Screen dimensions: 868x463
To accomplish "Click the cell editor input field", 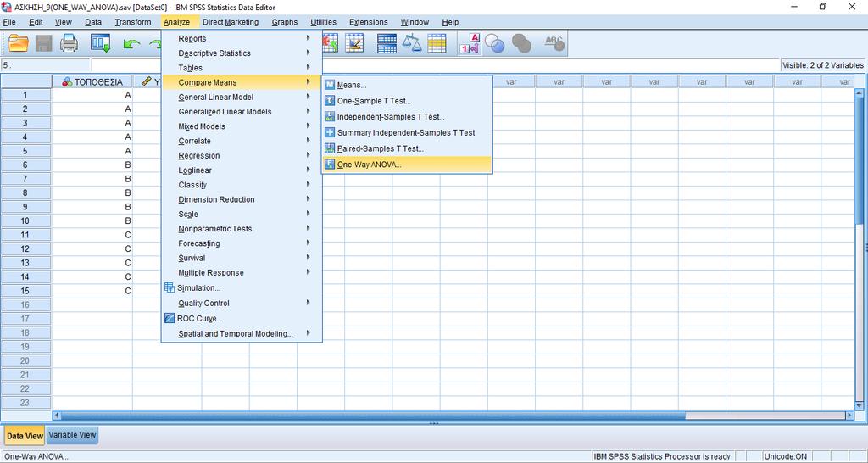I will [x=435, y=65].
